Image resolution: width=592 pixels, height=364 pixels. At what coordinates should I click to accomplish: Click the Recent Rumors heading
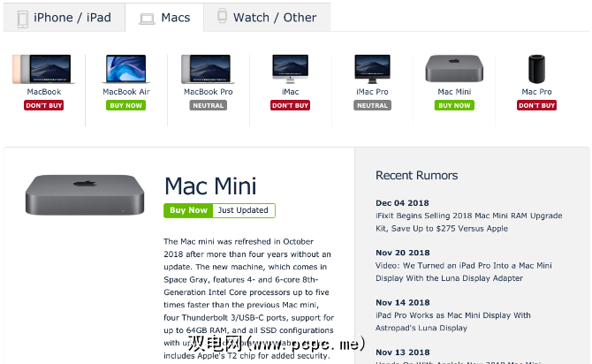[x=416, y=175]
